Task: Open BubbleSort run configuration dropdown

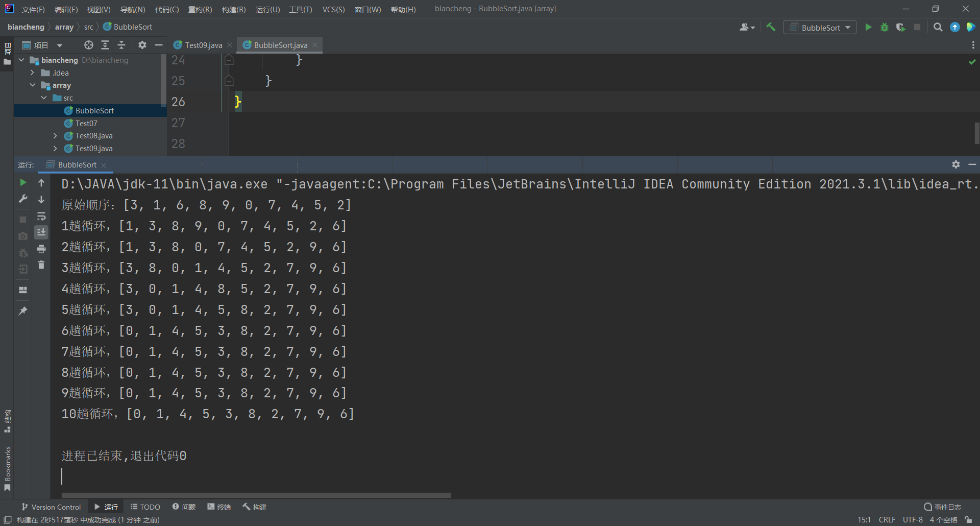Action: tap(820, 28)
